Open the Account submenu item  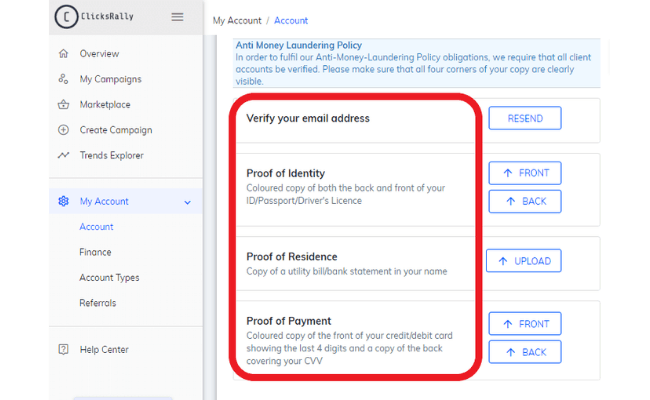[96, 227]
